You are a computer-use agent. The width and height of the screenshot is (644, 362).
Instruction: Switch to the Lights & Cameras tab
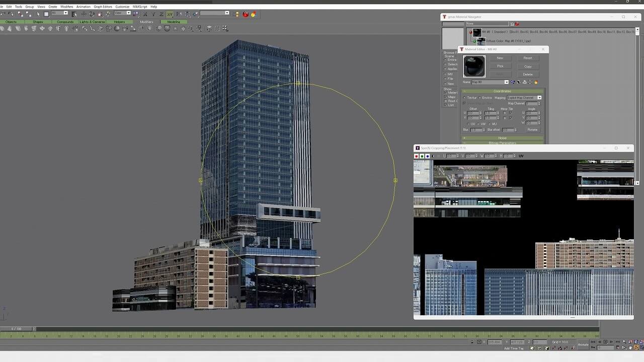click(92, 22)
